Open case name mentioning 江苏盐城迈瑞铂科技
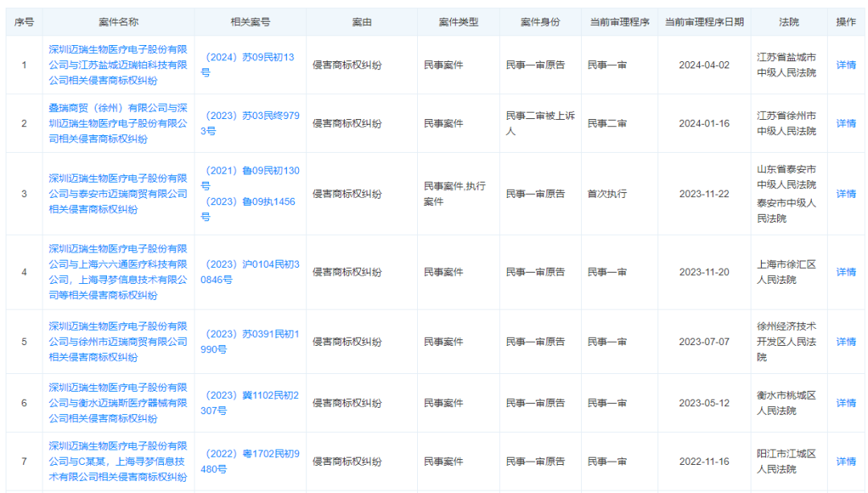 click(118, 65)
